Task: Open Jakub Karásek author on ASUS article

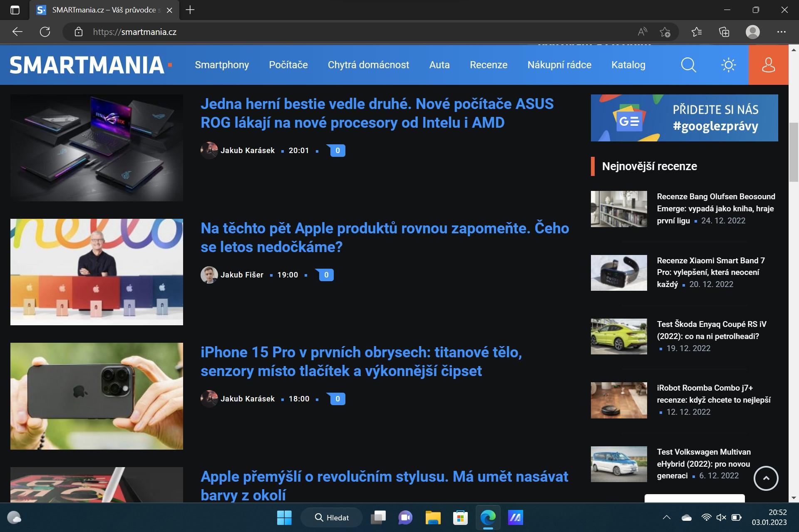Action: tap(248, 151)
